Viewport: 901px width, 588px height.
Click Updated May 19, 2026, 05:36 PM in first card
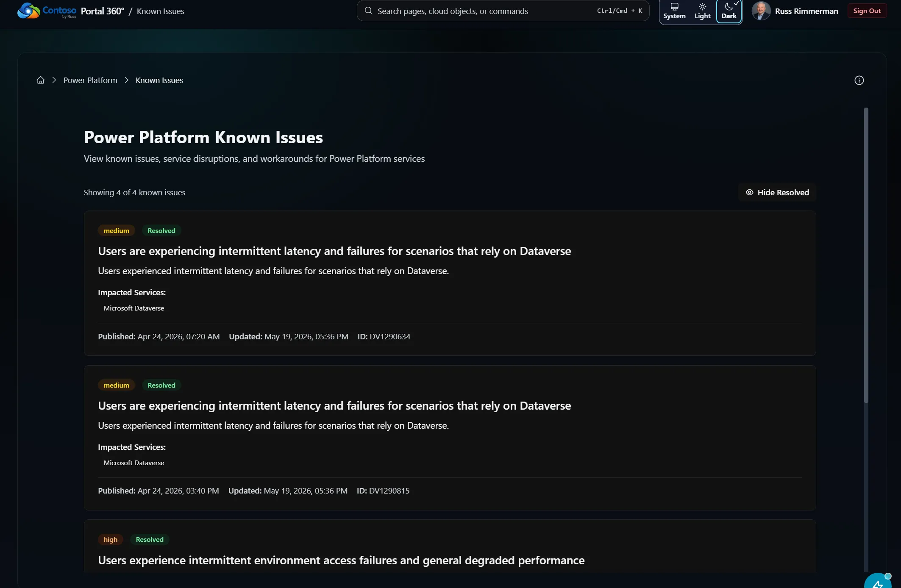click(289, 336)
